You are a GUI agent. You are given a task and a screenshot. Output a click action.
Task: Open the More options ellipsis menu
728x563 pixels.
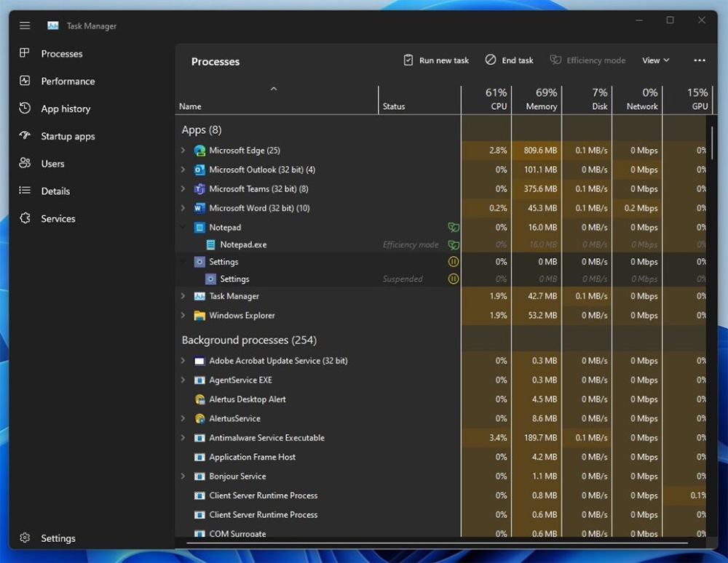click(x=699, y=60)
